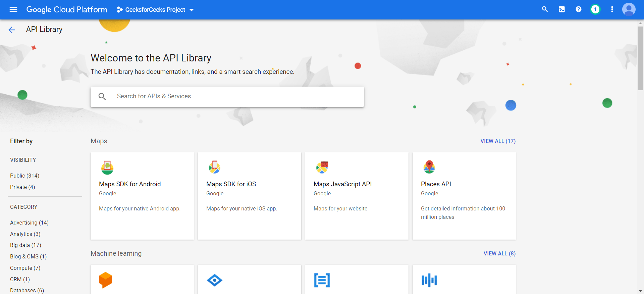
Task: Open the Maps SDK for iOS title
Action: pyautogui.click(x=231, y=184)
